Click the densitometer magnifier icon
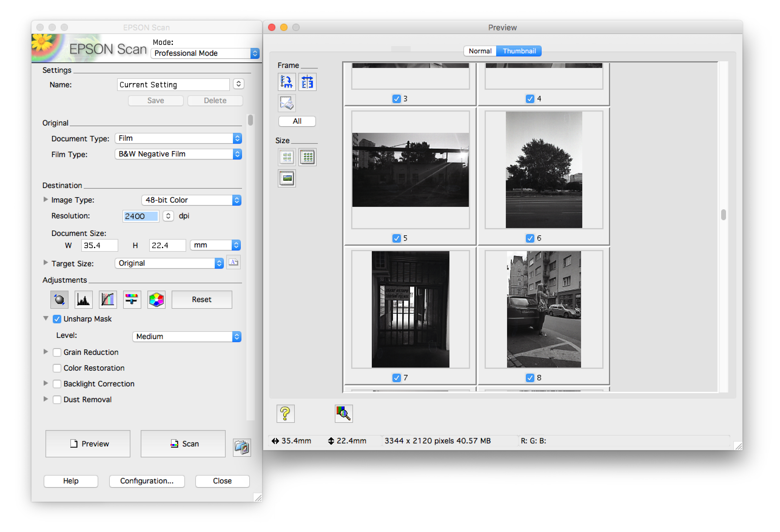This screenshot has width=780, height=532. coord(343,413)
